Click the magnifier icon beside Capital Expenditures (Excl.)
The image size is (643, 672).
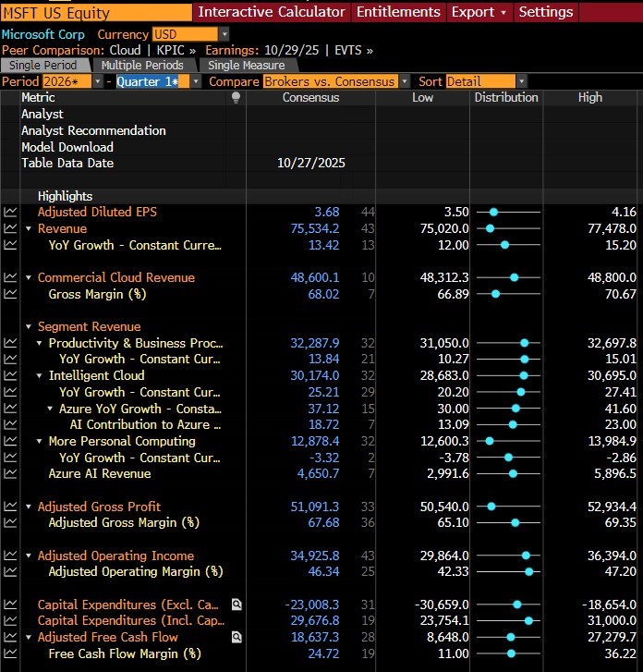pyautogui.click(x=237, y=605)
